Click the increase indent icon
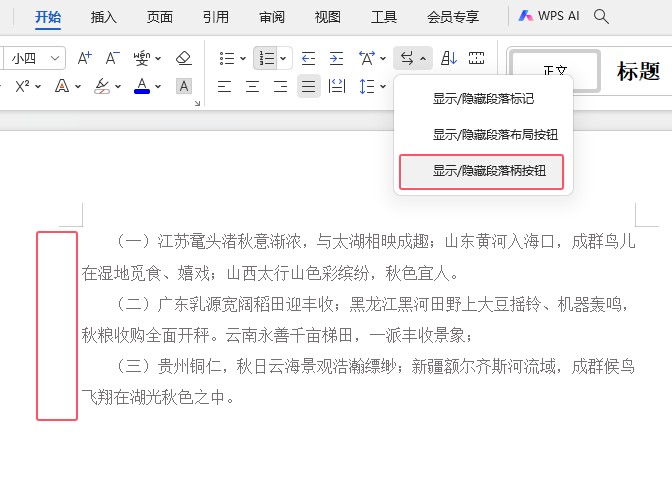 coord(336,58)
